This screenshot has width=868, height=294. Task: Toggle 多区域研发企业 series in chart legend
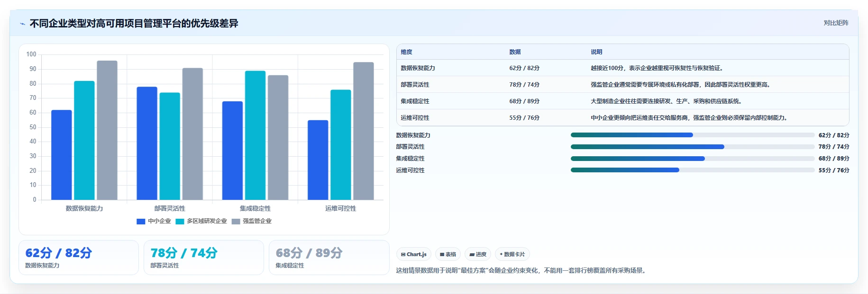(x=201, y=221)
